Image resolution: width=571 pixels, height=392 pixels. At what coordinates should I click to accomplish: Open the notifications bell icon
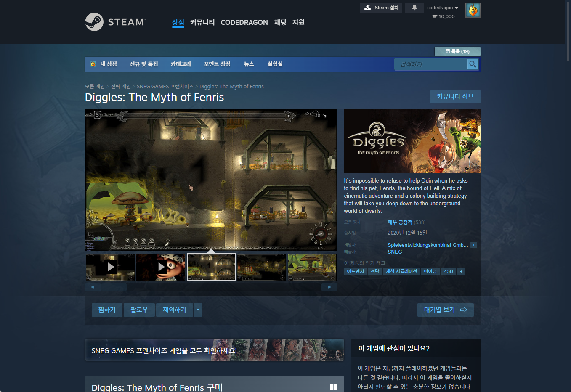(414, 8)
